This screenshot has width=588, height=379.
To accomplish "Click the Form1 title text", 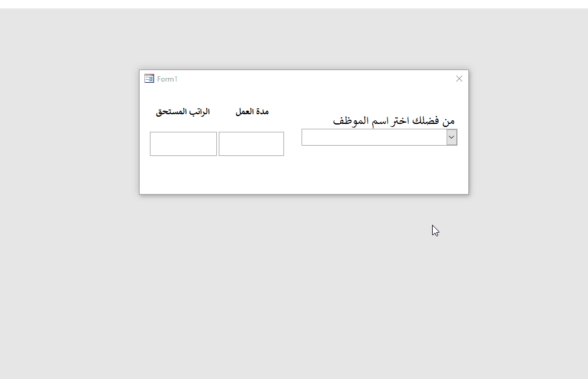I will pos(167,79).
